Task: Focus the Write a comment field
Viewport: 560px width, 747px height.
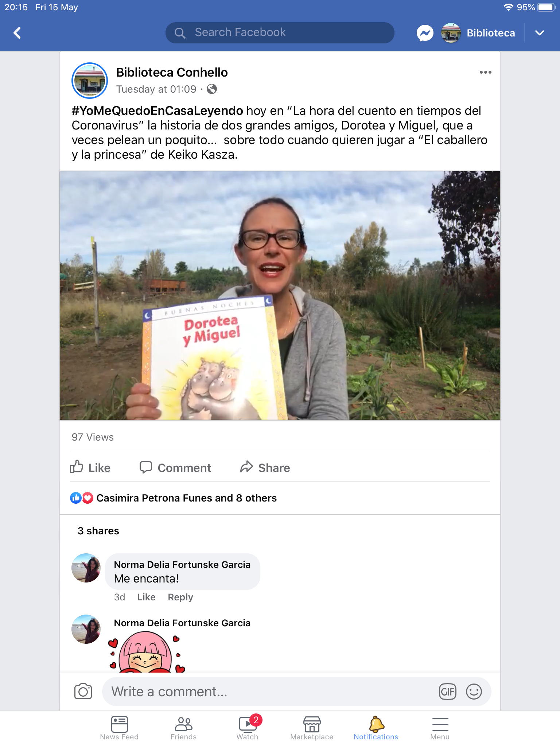Action: [270, 692]
